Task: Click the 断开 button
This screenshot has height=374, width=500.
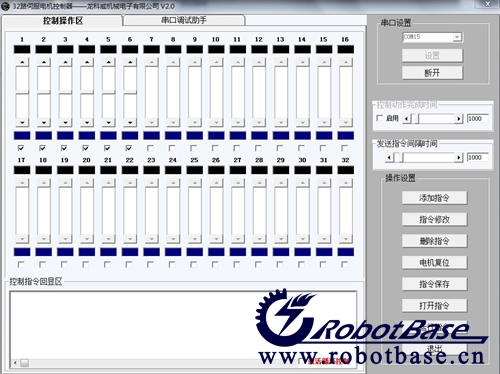Action: coord(432,73)
